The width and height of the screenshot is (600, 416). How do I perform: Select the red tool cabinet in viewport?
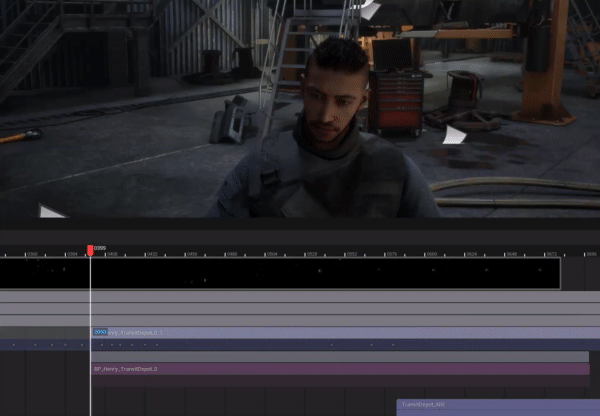tap(396, 103)
